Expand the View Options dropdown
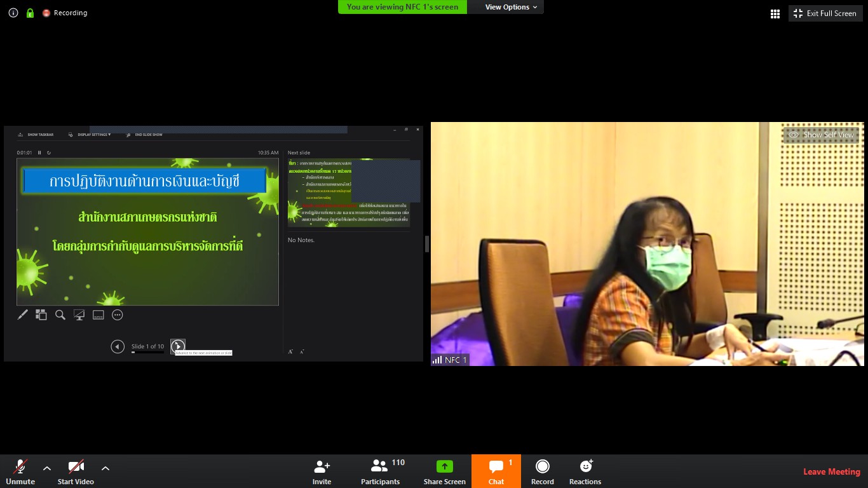This screenshot has height=488, width=868. (511, 7)
